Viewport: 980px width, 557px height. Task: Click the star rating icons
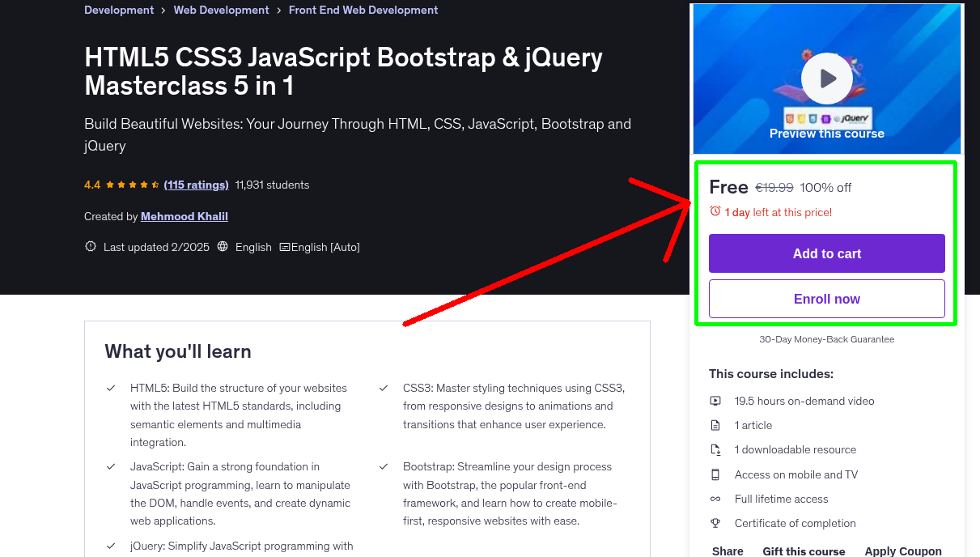132,185
